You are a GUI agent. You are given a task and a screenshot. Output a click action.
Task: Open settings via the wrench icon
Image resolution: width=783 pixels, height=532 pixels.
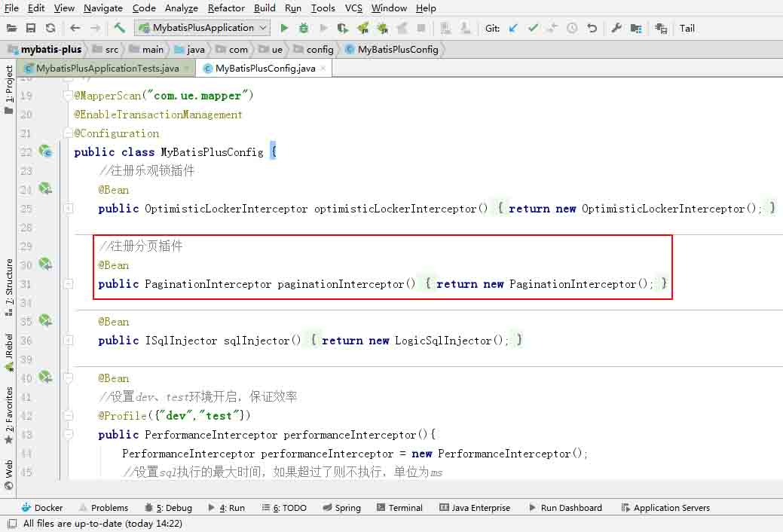(x=616, y=28)
